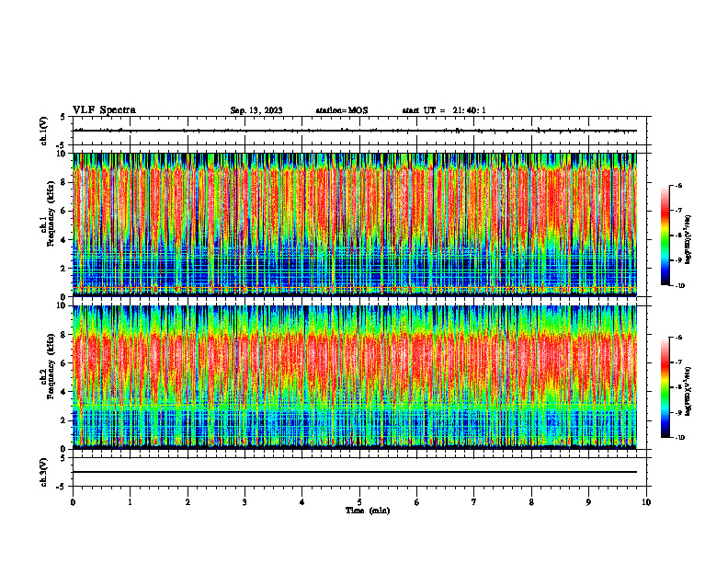The image size is (728, 563).
Task: Click the time axis tick label "0"
Action: (73, 502)
